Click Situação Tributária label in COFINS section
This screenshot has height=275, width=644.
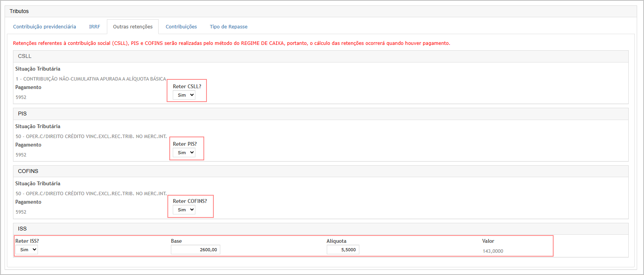[x=38, y=184]
